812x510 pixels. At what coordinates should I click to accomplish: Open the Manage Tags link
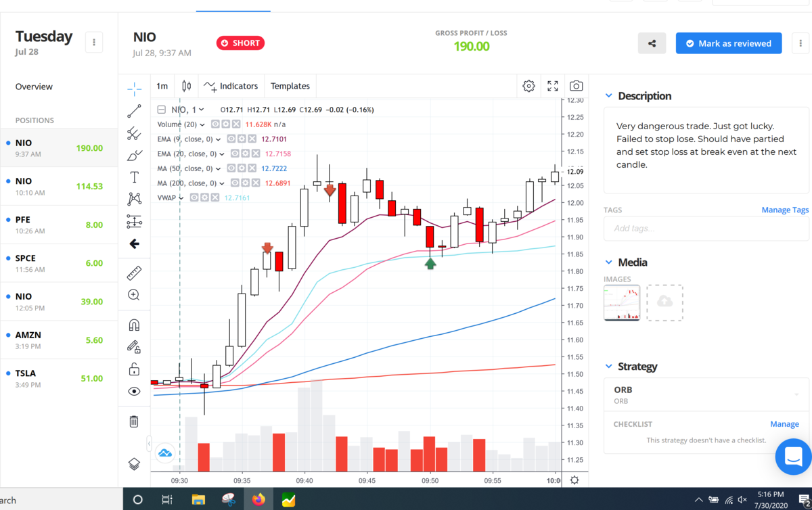(x=785, y=210)
